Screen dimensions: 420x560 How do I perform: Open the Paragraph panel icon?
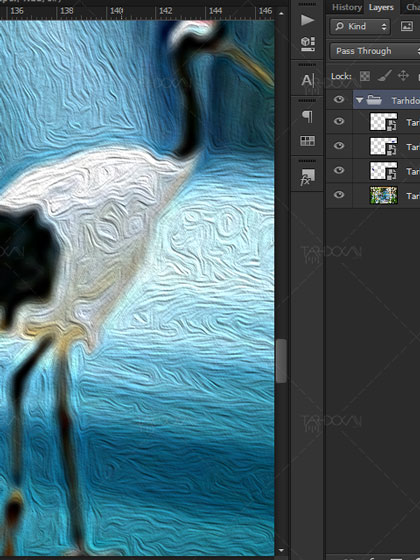(308, 116)
